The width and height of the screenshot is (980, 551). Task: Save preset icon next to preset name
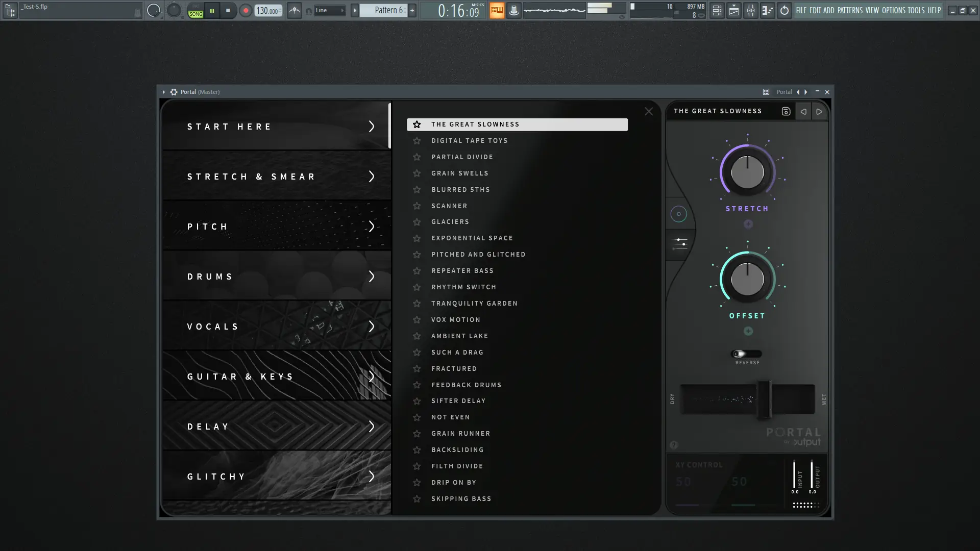(786, 111)
